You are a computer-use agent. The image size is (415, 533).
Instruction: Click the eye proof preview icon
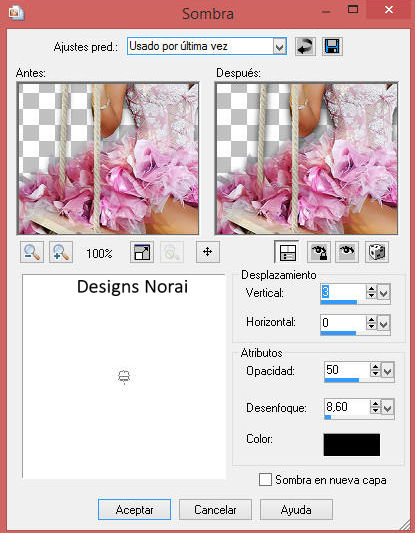pos(347,252)
